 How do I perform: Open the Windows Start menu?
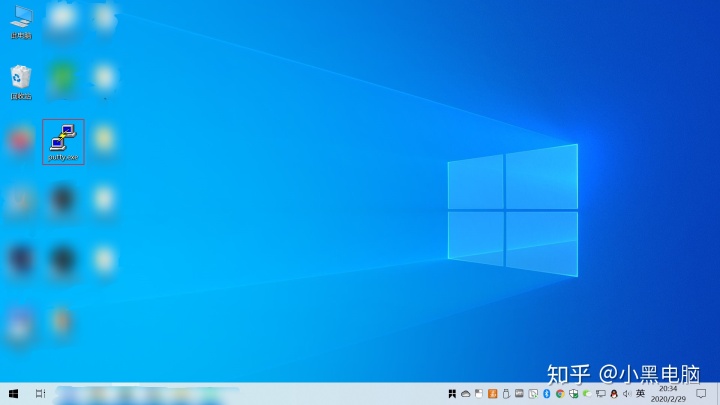[x=13, y=394]
